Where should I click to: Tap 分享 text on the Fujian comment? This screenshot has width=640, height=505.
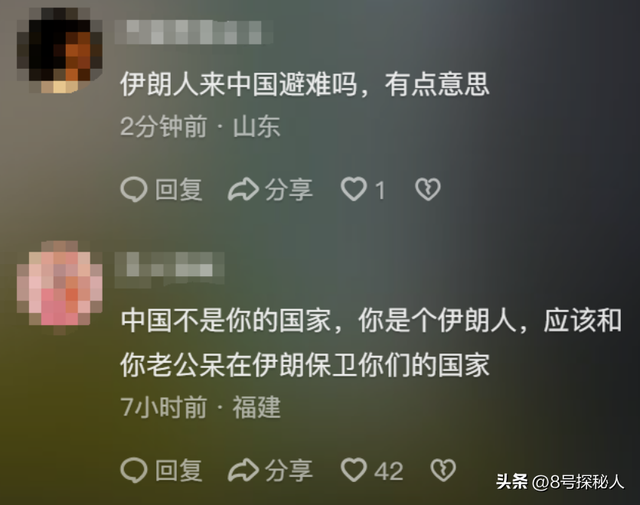289,470
